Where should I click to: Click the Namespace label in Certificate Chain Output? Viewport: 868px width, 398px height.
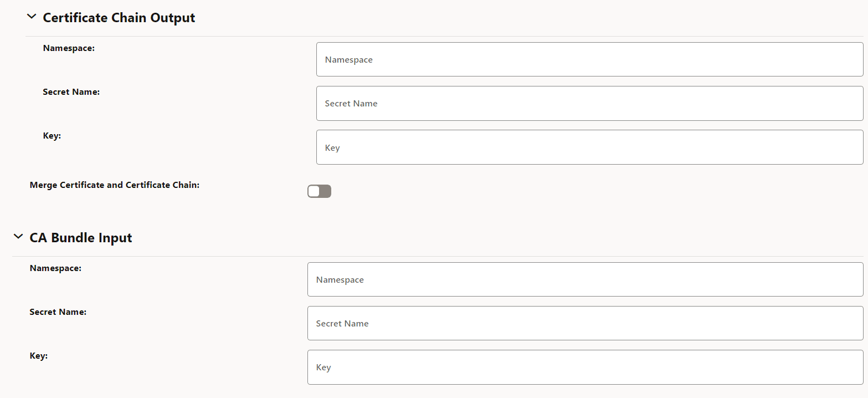click(68, 48)
